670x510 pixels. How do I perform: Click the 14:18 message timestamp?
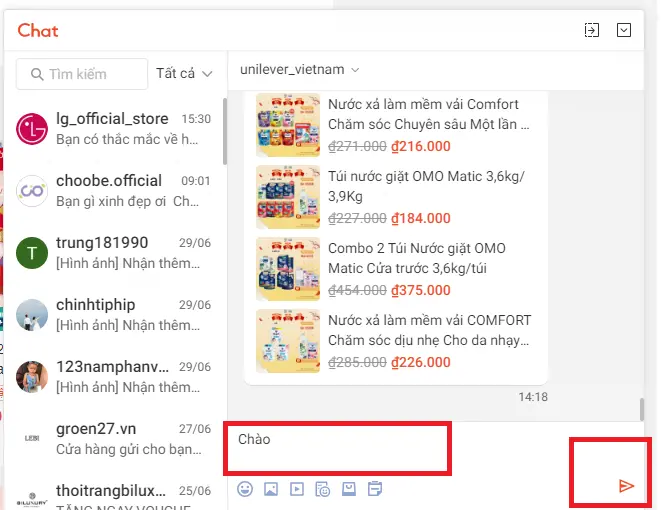pyautogui.click(x=533, y=397)
